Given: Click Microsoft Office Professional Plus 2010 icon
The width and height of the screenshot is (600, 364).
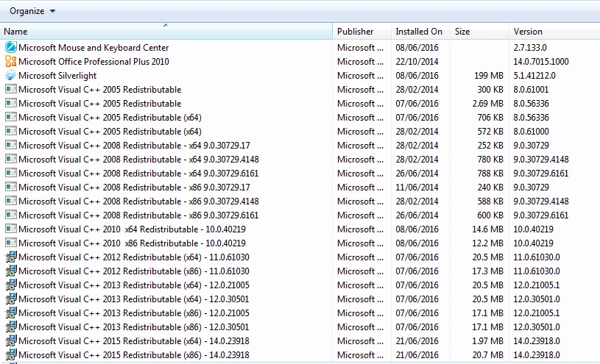Looking at the screenshot, I should [11, 62].
